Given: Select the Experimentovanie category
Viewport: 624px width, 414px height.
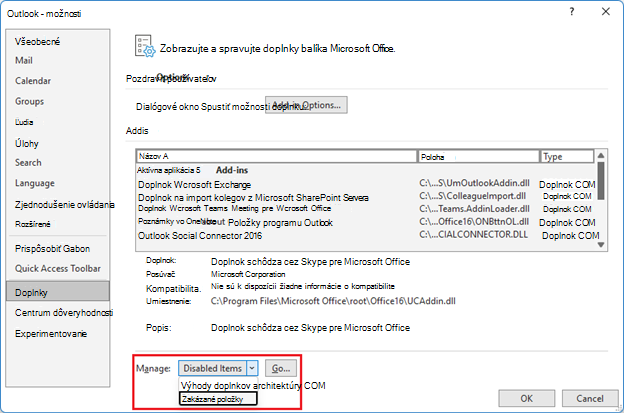Looking at the screenshot, I should click(x=51, y=334).
